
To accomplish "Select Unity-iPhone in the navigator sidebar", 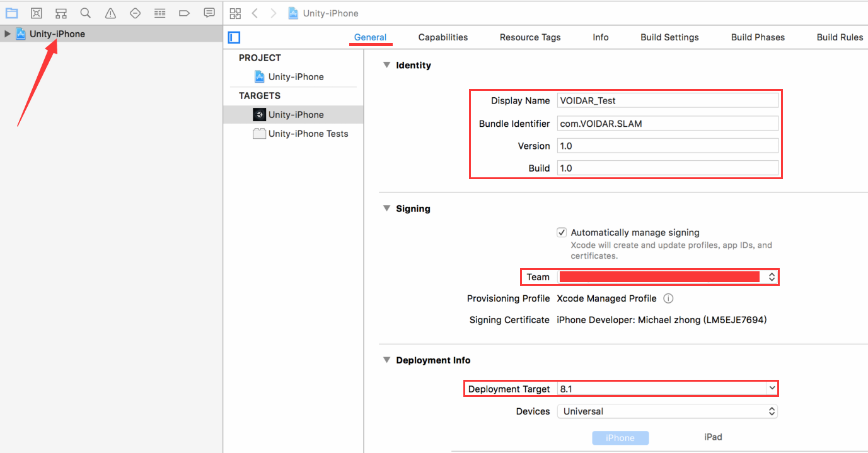I will click(x=57, y=34).
